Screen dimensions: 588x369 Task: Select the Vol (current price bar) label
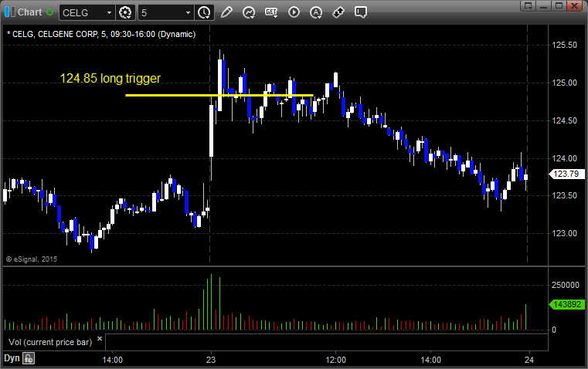50,342
